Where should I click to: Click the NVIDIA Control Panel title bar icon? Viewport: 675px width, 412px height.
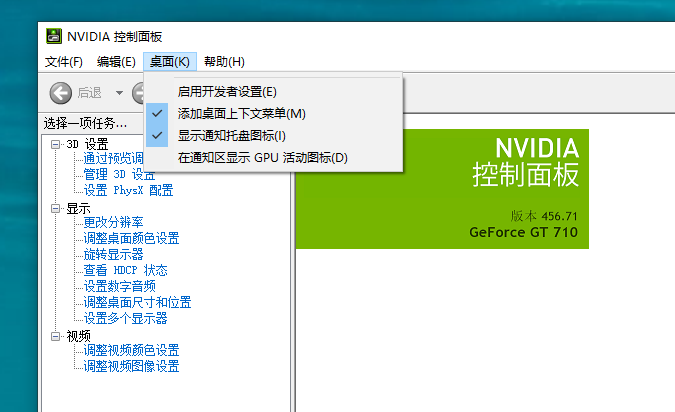54,36
